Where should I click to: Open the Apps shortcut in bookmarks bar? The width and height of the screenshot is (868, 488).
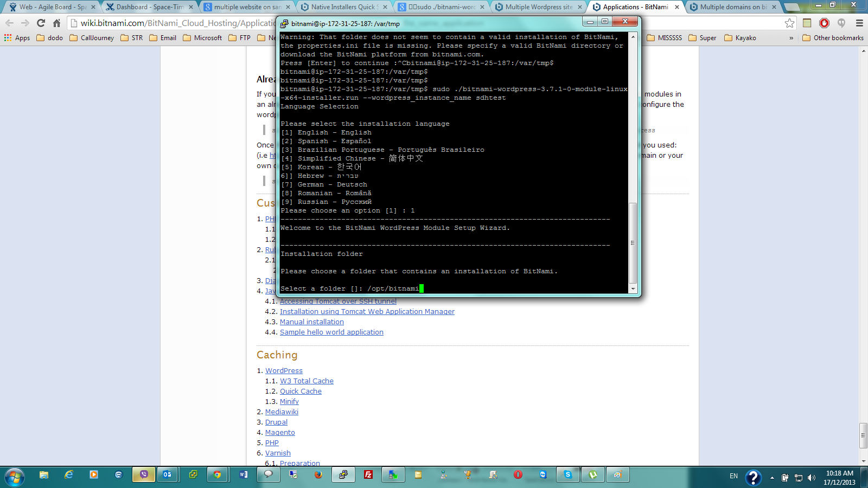pos(17,38)
